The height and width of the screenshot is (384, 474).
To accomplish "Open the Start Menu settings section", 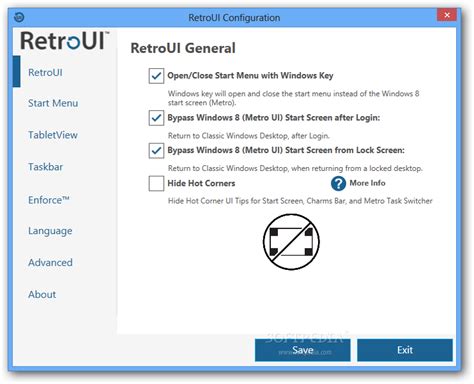I will coord(53,103).
